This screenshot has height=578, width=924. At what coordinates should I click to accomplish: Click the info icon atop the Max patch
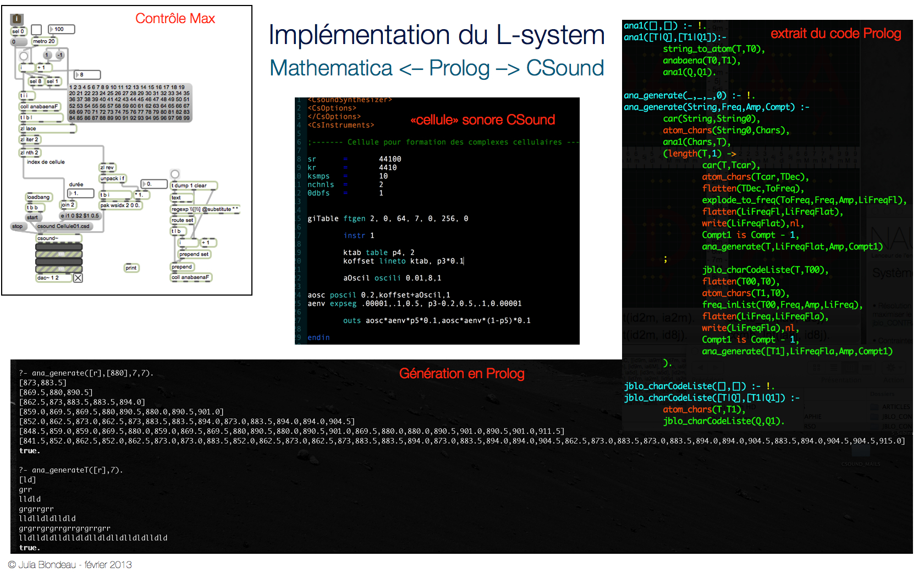[x=16, y=19]
